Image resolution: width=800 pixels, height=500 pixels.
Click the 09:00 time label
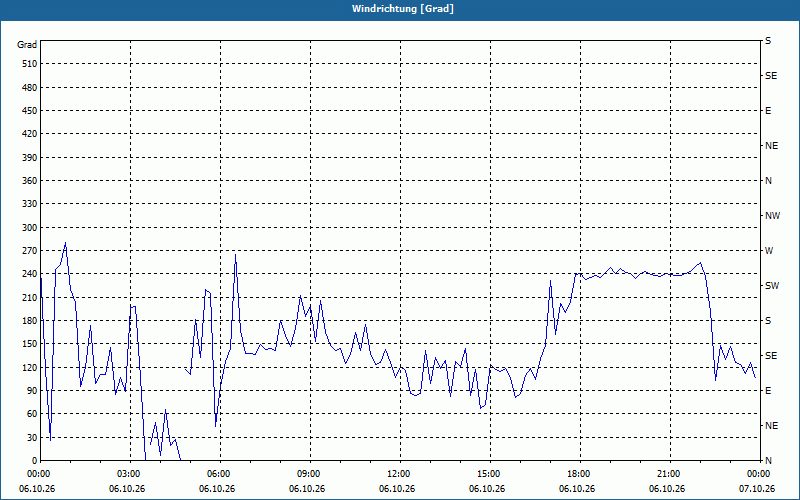[310, 474]
